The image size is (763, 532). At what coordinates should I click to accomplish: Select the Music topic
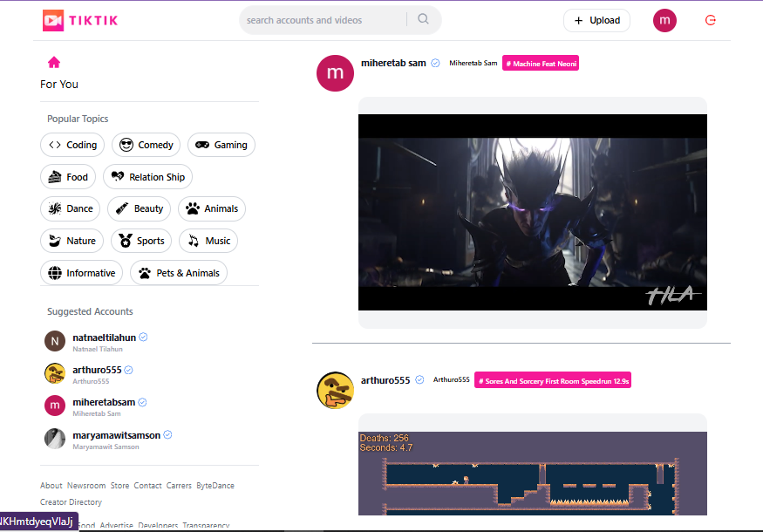(x=208, y=241)
